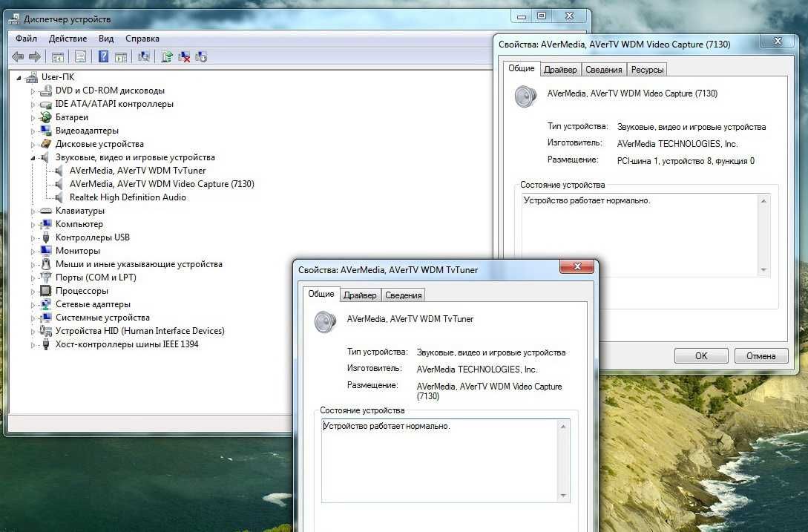Expand Хост-контроллеры шины IEEE 1394 node
The height and width of the screenshot is (532, 808).
click(x=33, y=345)
